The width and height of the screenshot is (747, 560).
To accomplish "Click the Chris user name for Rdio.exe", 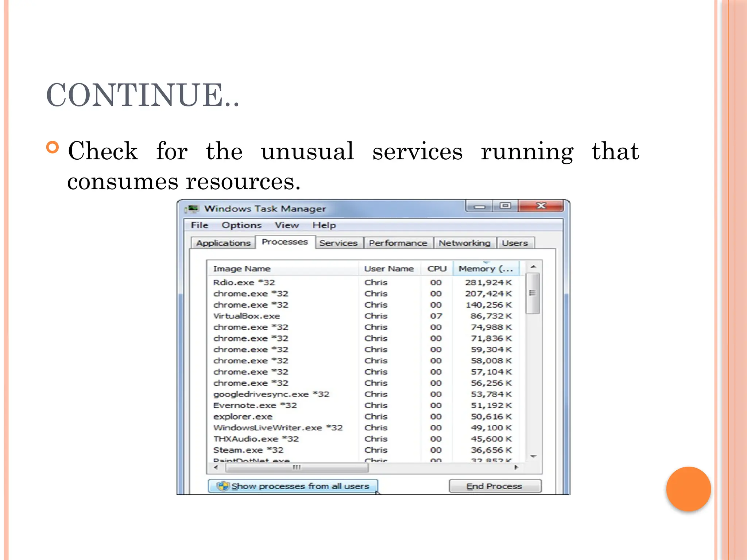I will 376,283.
